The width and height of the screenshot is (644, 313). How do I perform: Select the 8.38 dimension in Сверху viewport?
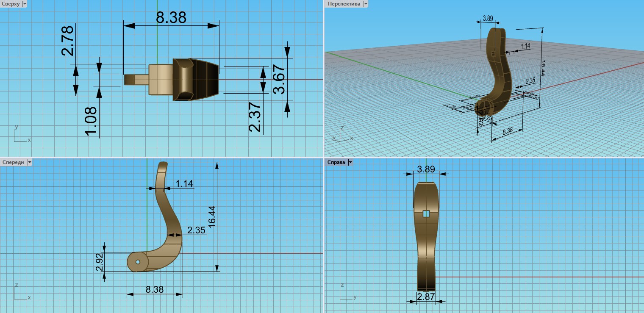point(171,18)
